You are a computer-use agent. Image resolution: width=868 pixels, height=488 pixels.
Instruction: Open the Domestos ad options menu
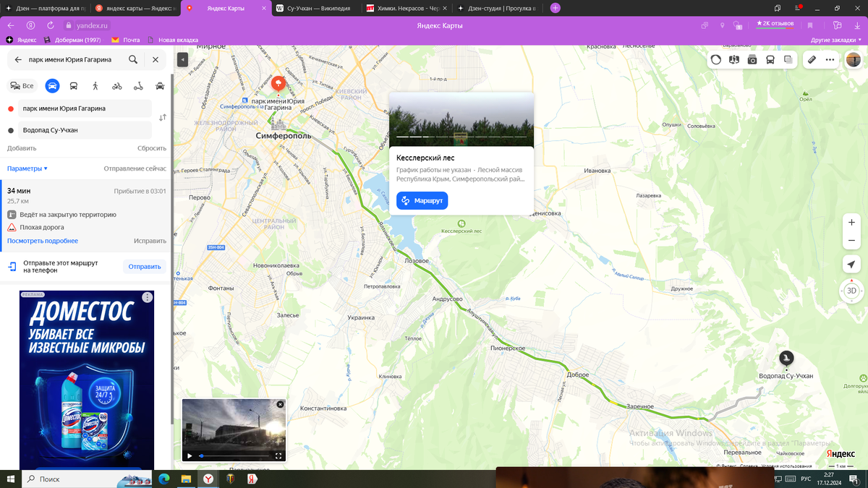click(x=148, y=297)
